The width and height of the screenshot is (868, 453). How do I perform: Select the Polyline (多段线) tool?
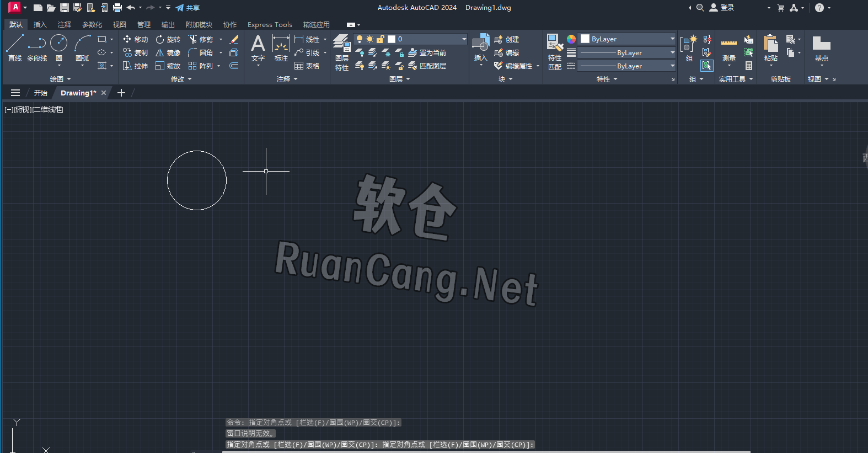click(x=37, y=47)
